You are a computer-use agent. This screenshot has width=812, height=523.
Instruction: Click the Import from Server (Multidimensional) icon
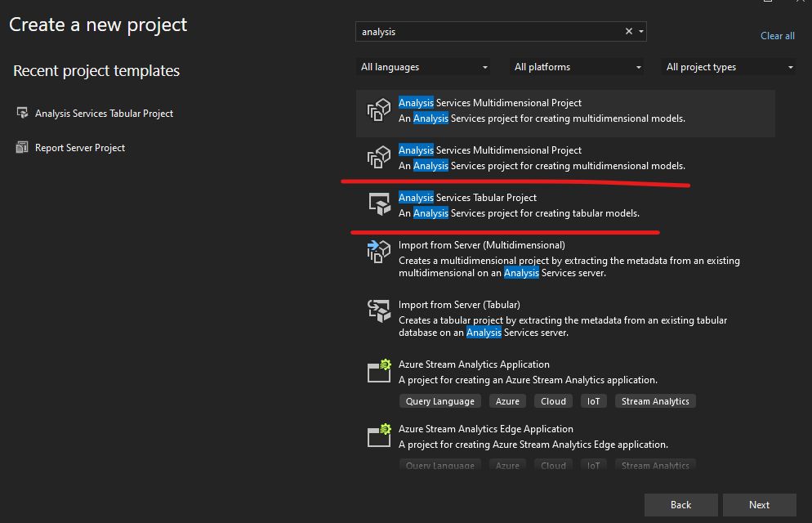(378, 252)
